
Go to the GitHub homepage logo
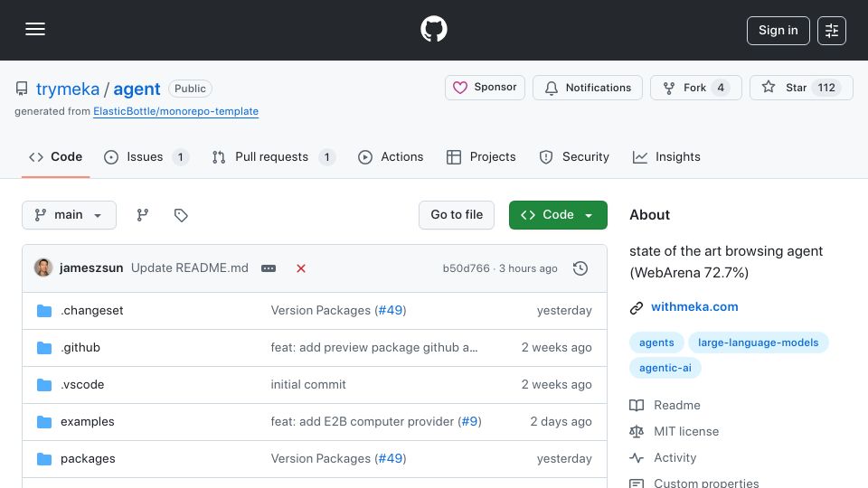(x=433, y=29)
